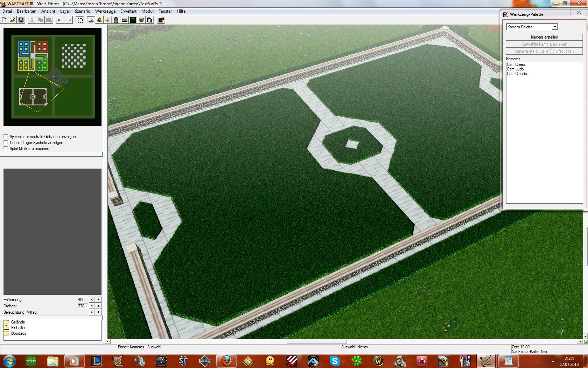This screenshot has height=368, width=588.
Task: Click the Test Map red checkmark icon
Action: tap(161, 20)
